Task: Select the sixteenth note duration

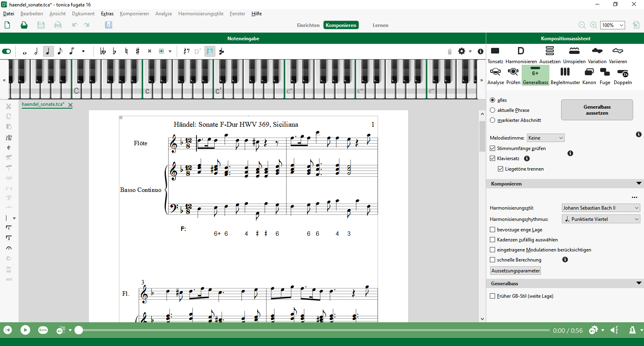Action: pyautogui.click(x=72, y=51)
